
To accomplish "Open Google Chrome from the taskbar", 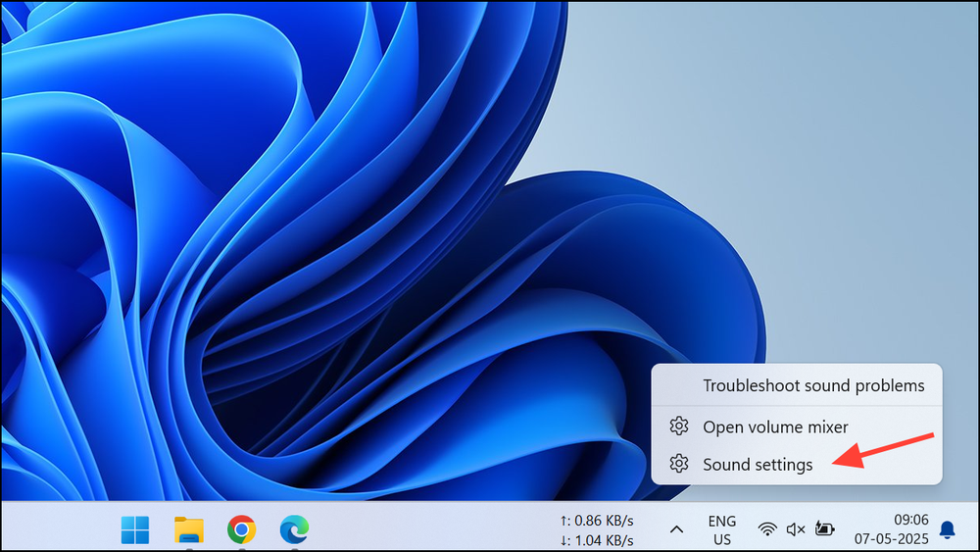I will pyautogui.click(x=241, y=529).
